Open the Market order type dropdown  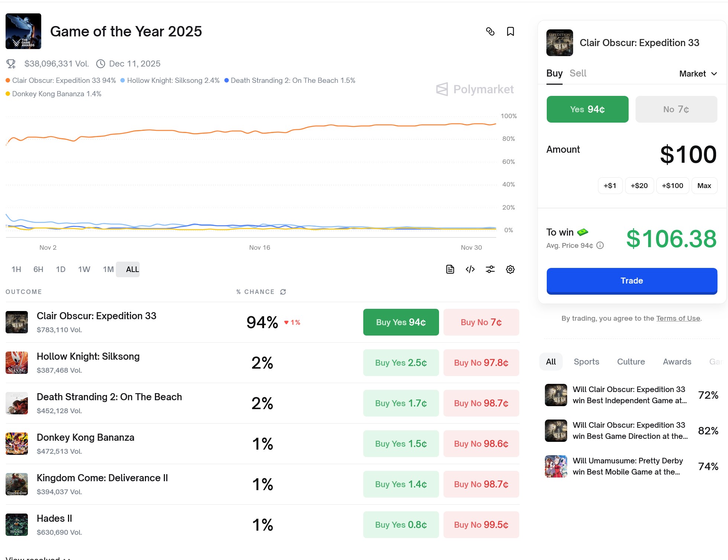pos(698,74)
